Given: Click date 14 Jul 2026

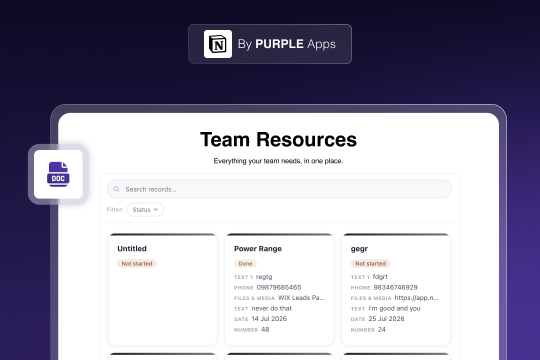Looking at the screenshot, I should click(x=269, y=319).
